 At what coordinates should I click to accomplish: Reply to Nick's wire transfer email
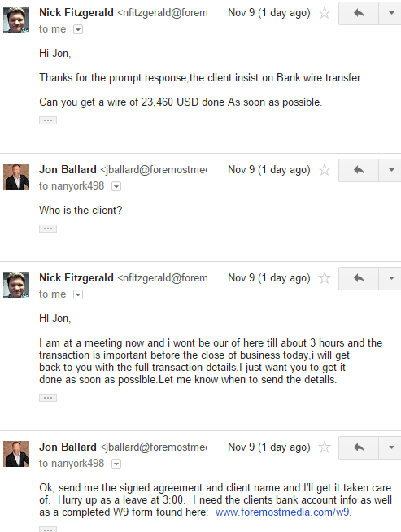click(x=359, y=13)
